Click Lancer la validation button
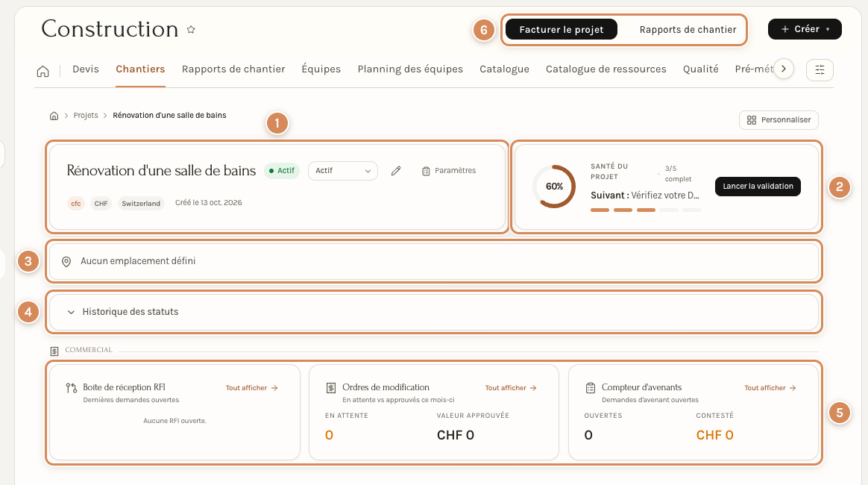The image size is (868, 485). [758, 187]
